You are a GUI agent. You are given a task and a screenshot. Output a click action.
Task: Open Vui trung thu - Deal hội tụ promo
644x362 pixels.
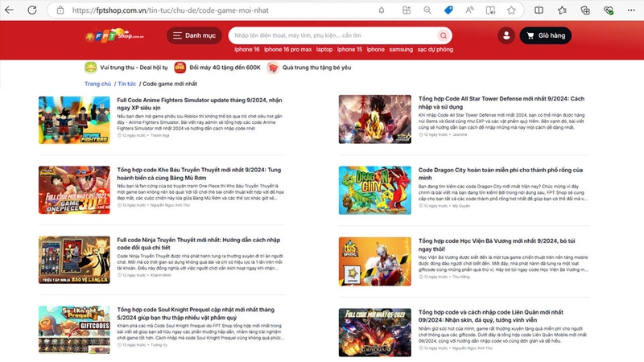tap(126, 68)
